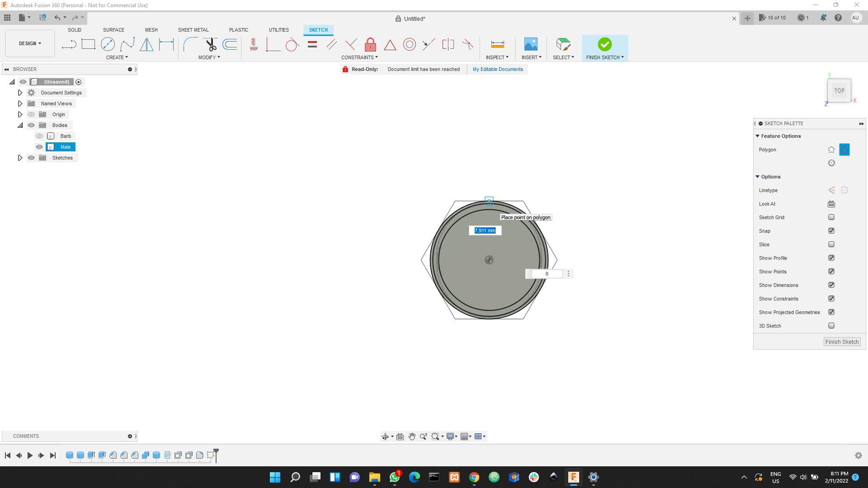
Task: Switch to the SURFACE ribbon tab
Action: pyautogui.click(x=113, y=30)
